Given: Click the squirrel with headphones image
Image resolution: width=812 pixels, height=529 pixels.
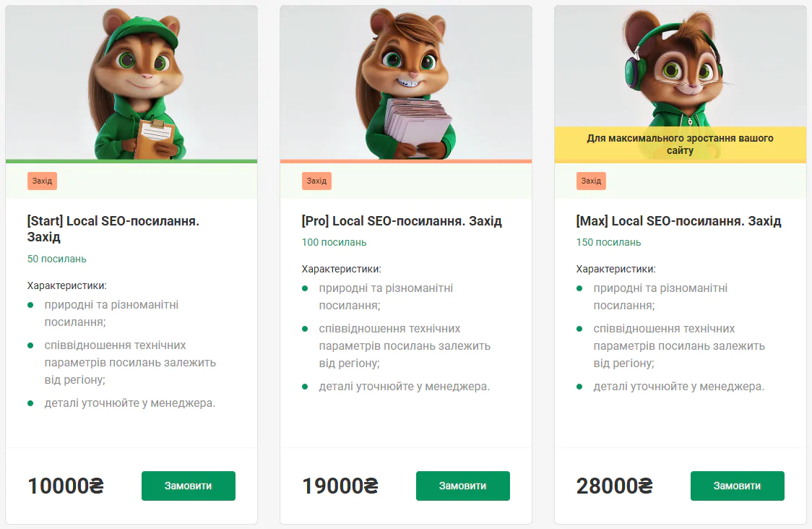Looking at the screenshot, I should pos(680,69).
